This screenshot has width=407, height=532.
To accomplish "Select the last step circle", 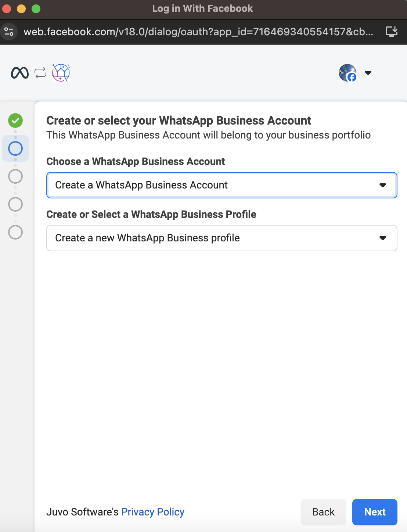I will point(15,232).
